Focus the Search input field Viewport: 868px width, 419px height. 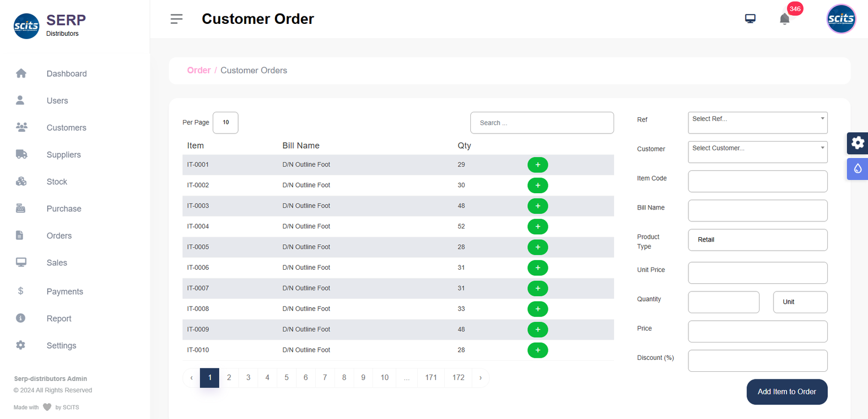[542, 123]
